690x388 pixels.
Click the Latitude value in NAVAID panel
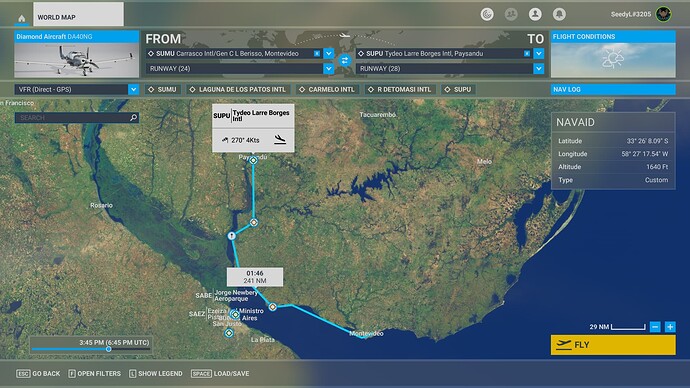click(647, 141)
